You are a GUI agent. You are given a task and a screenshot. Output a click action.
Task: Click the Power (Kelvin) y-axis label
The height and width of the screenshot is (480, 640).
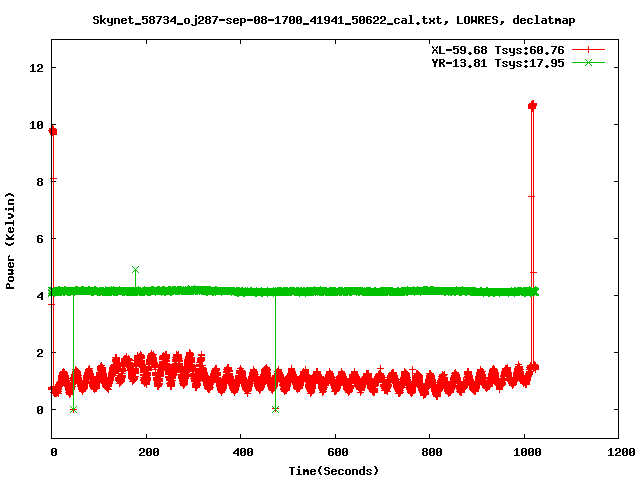point(10,241)
